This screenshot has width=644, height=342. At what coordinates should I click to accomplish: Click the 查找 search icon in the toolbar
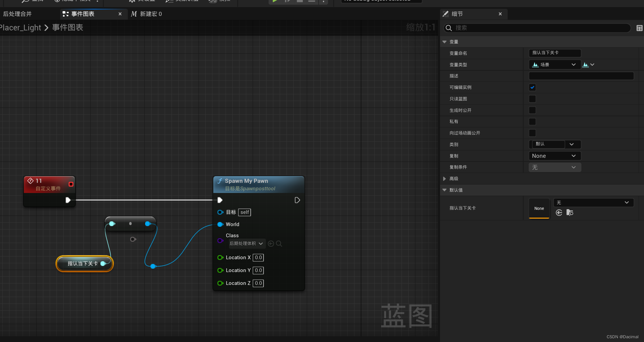pyautogui.click(x=25, y=1)
